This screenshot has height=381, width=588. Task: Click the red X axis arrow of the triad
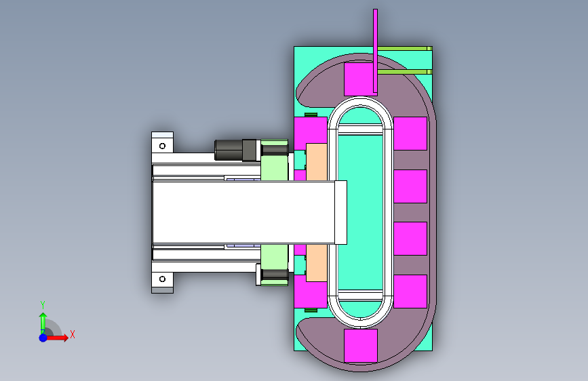57,338
